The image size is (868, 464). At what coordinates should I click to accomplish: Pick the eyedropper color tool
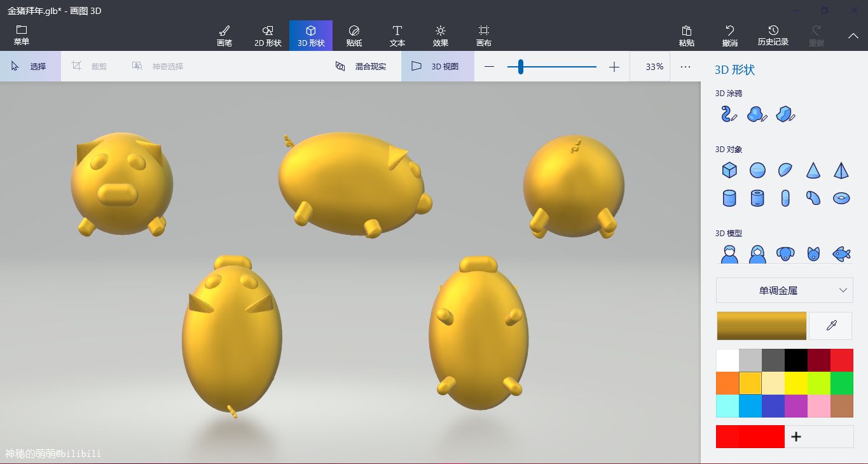(x=830, y=326)
